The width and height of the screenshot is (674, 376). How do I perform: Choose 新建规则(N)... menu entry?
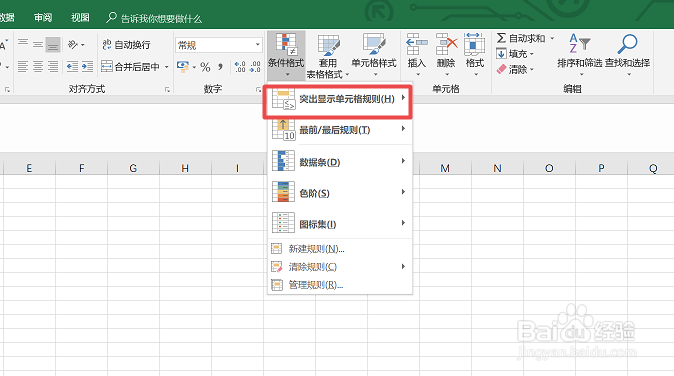(x=339, y=249)
